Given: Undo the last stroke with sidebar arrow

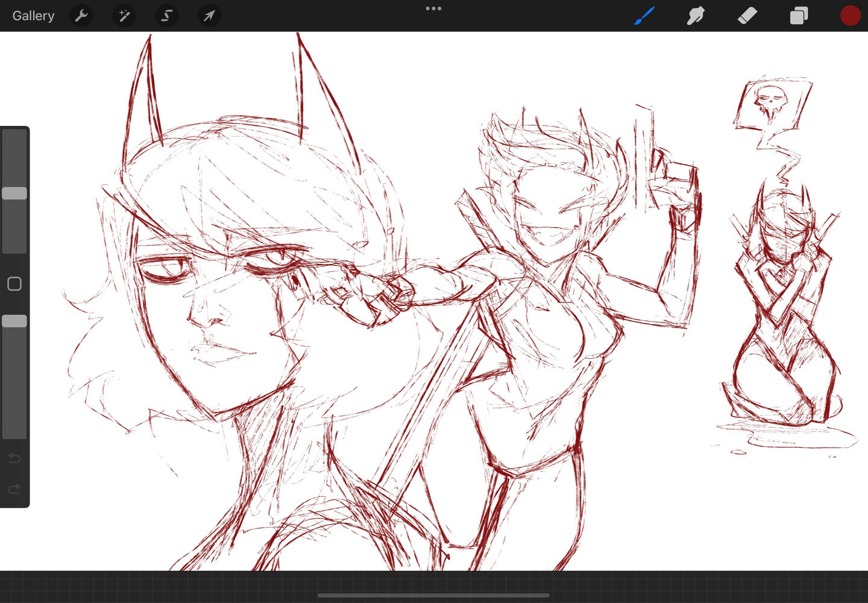Looking at the screenshot, I should point(14,458).
